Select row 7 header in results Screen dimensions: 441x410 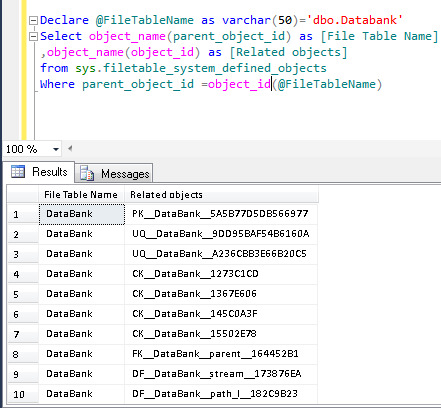click(23, 334)
